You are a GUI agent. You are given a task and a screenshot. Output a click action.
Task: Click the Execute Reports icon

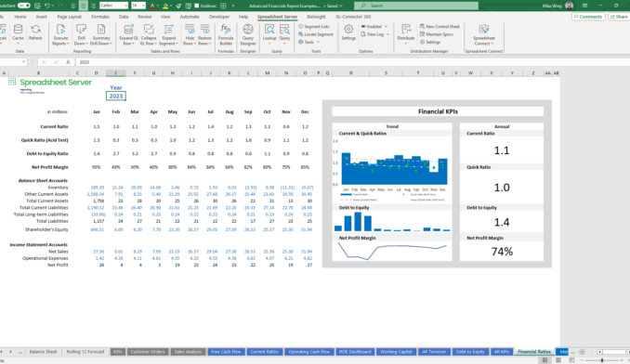coord(60,34)
